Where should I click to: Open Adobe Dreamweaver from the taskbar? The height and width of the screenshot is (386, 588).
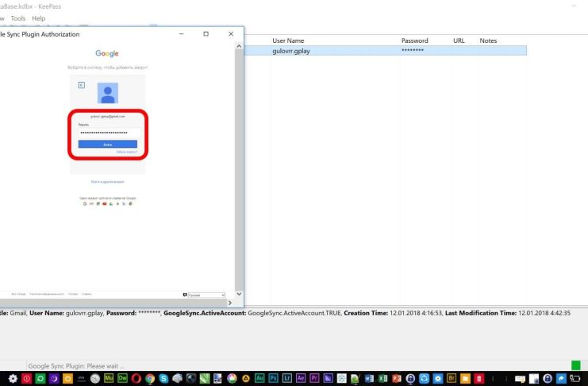(122, 379)
